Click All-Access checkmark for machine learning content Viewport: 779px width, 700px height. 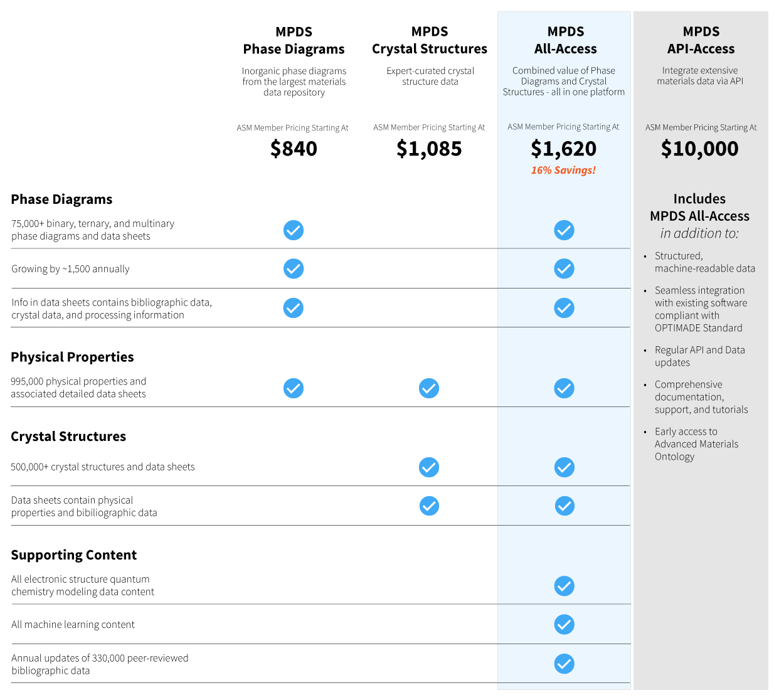[x=564, y=624]
